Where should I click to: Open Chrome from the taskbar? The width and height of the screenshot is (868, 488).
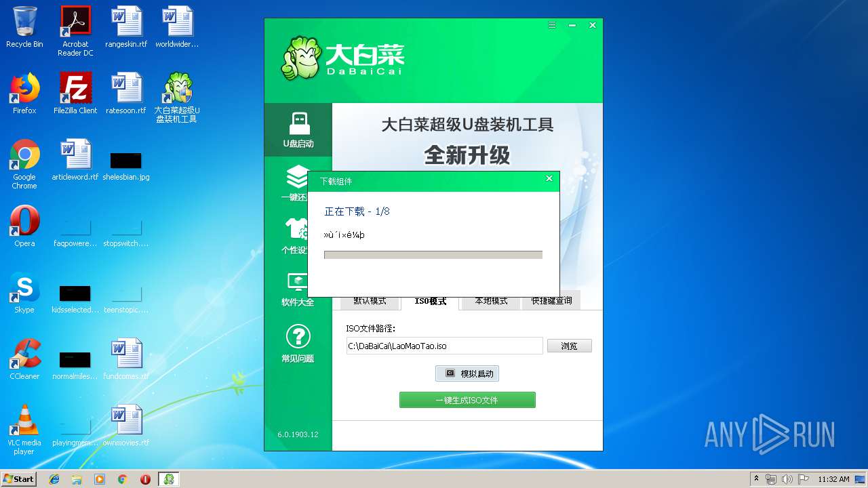point(123,479)
